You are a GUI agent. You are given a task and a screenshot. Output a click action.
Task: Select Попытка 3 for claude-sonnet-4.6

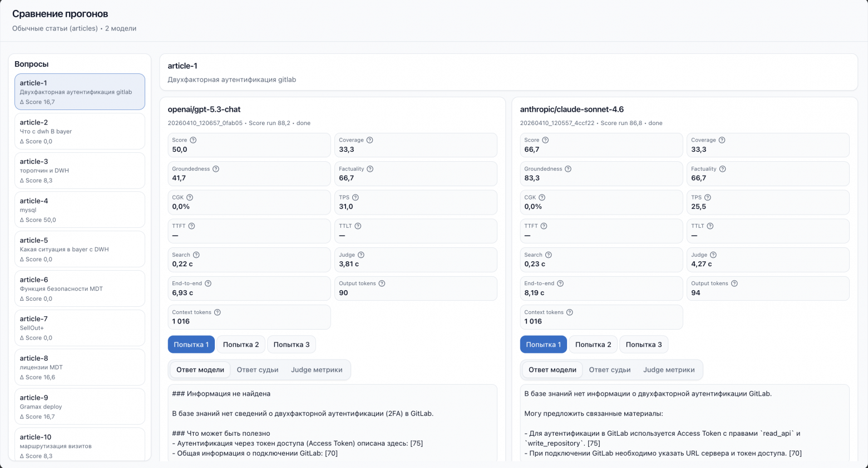(x=644, y=345)
